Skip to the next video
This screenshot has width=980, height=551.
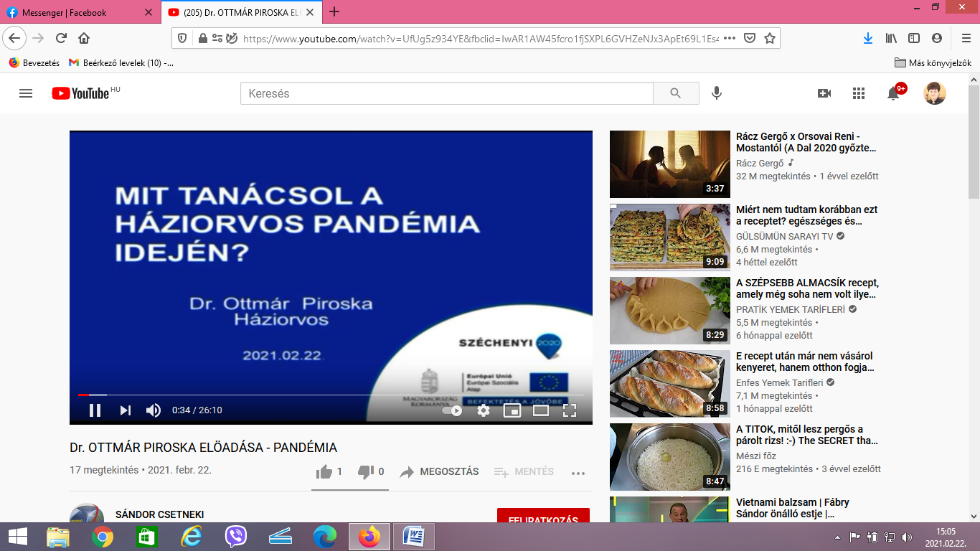pyautogui.click(x=126, y=410)
